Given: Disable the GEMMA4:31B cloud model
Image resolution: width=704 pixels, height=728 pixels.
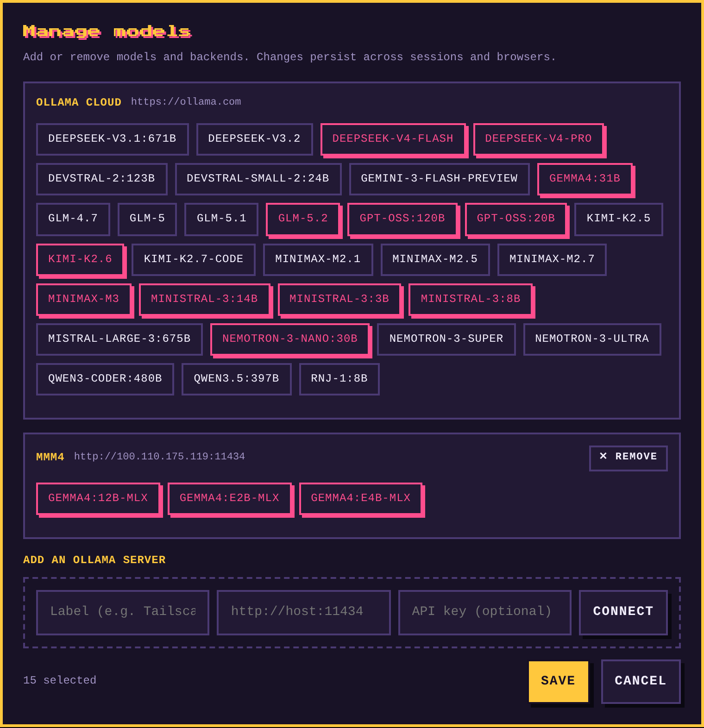Looking at the screenshot, I should coord(585,179).
